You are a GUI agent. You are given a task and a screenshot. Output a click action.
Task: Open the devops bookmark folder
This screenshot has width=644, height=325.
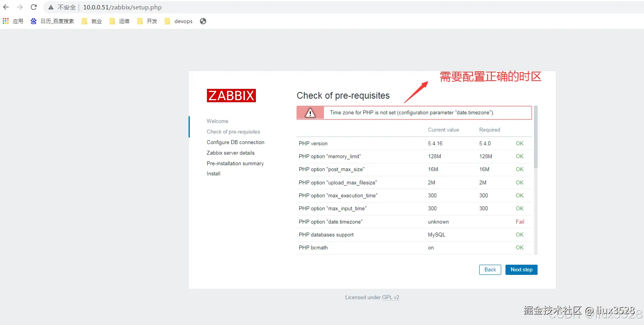[178, 21]
